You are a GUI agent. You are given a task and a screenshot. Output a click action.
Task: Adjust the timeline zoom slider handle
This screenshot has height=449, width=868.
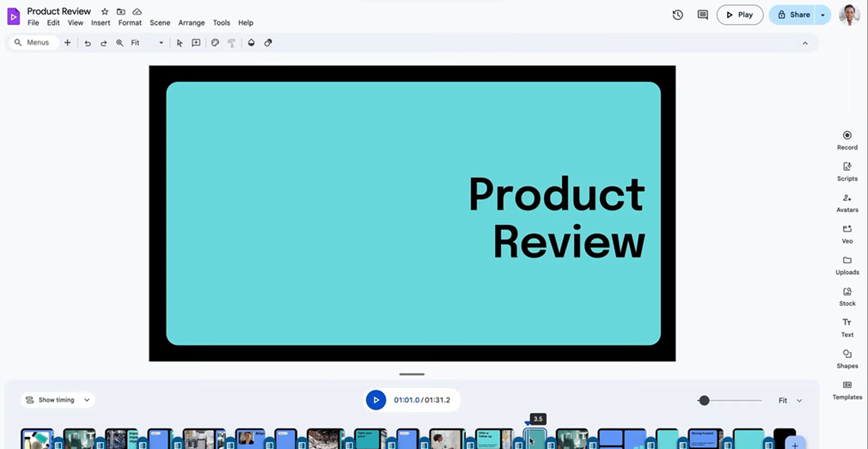tap(704, 400)
